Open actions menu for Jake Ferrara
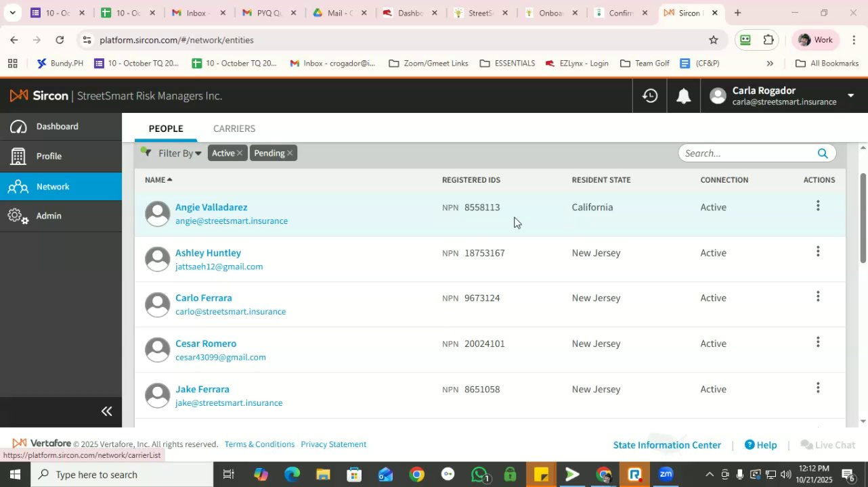 click(x=818, y=388)
